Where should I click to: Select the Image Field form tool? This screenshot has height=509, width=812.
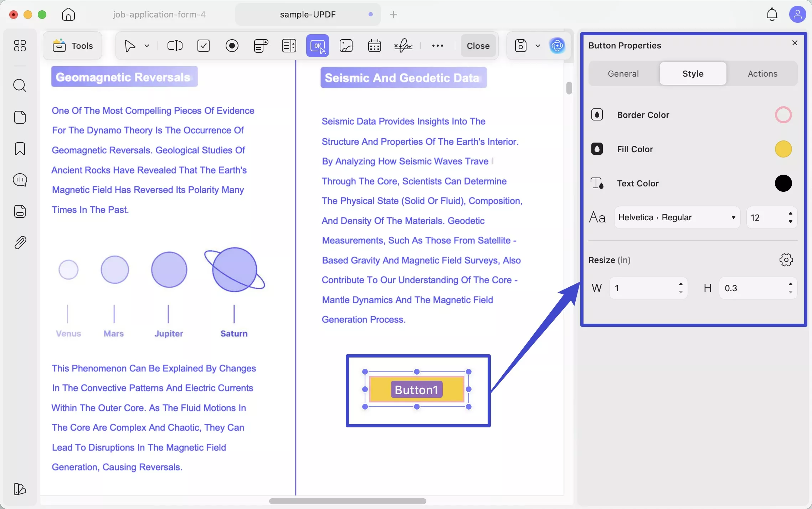345,46
